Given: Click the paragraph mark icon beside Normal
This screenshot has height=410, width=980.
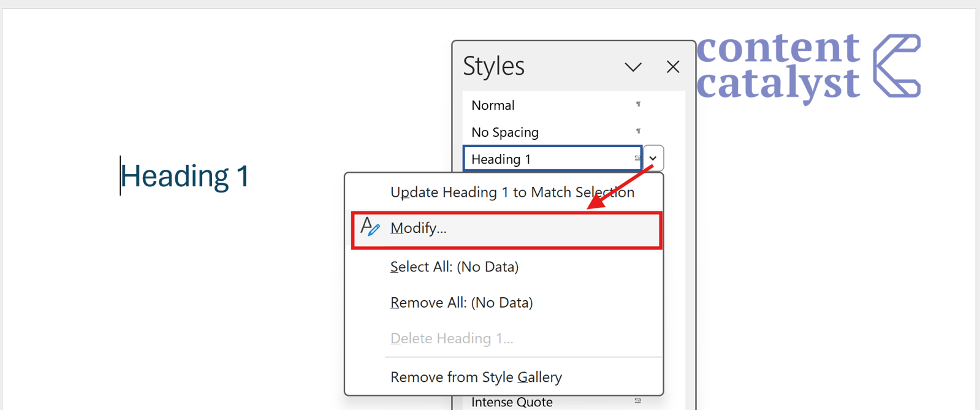Looking at the screenshot, I should pyautogui.click(x=638, y=104).
